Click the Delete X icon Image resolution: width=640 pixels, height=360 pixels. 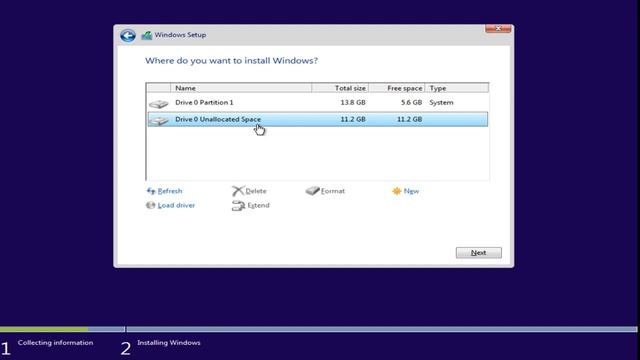238,191
